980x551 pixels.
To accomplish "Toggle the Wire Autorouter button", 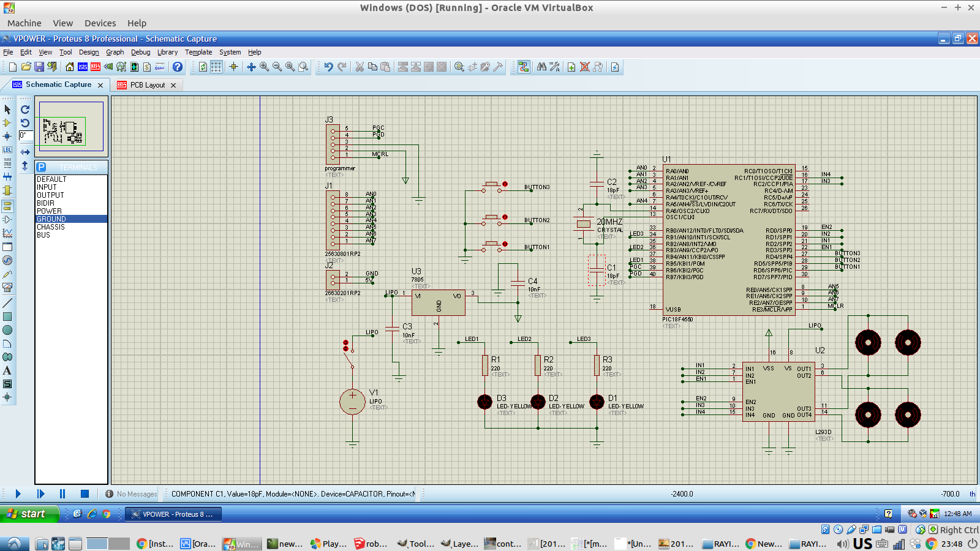I will coord(524,67).
